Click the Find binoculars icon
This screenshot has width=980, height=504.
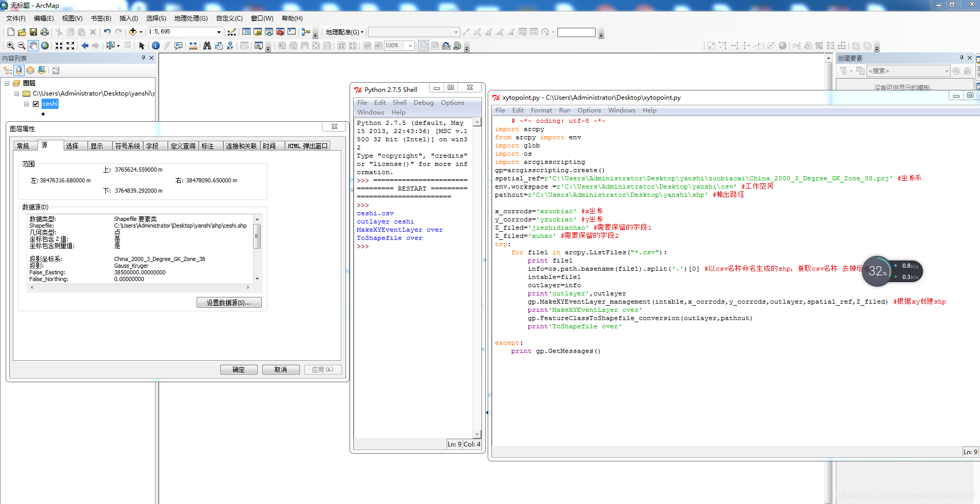pos(207,46)
